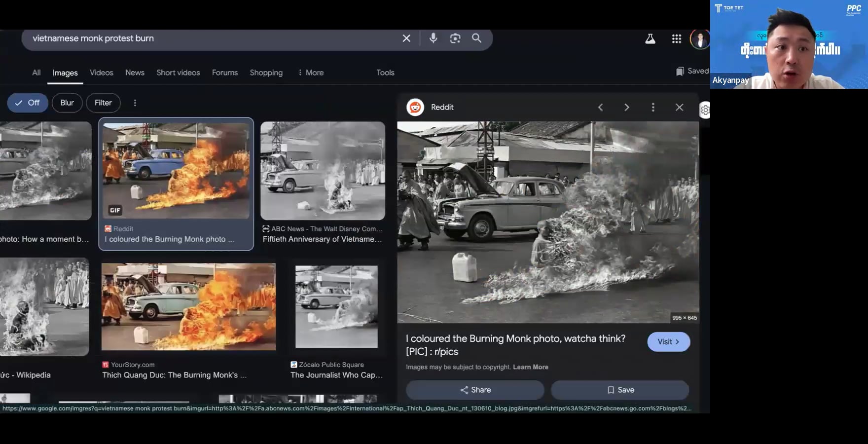Set SafeSearch to Off
This screenshot has width=868, height=444.
pos(28,103)
